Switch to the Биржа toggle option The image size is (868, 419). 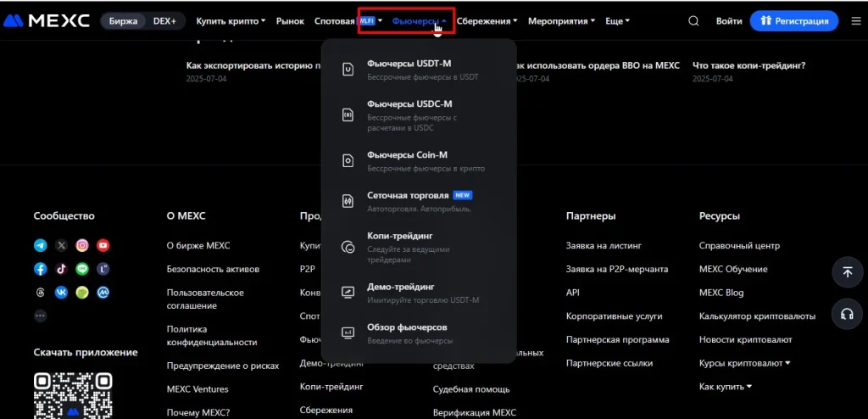point(123,21)
